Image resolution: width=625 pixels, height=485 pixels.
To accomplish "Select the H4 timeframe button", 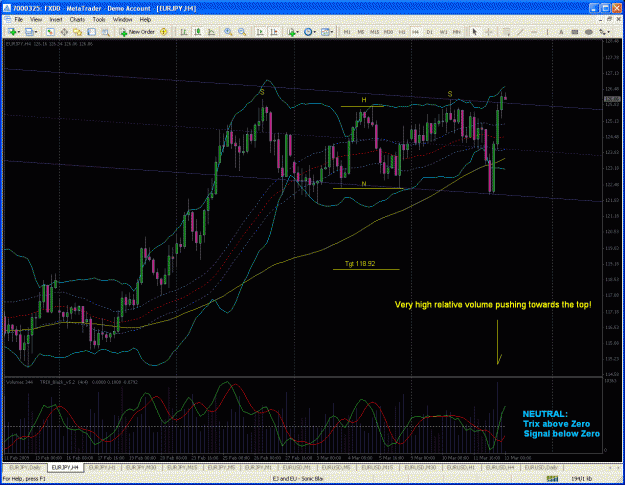I will coord(415,32).
